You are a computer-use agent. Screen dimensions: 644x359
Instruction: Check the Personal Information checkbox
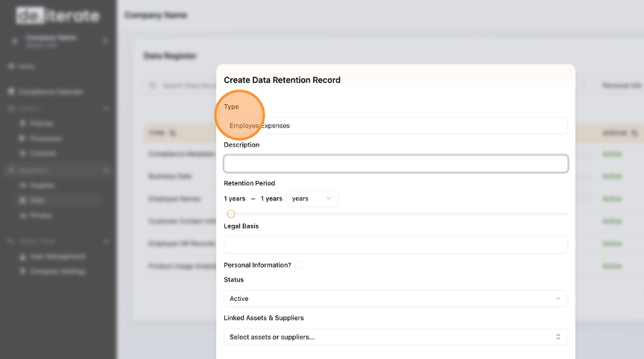pyautogui.click(x=299, y=264)
